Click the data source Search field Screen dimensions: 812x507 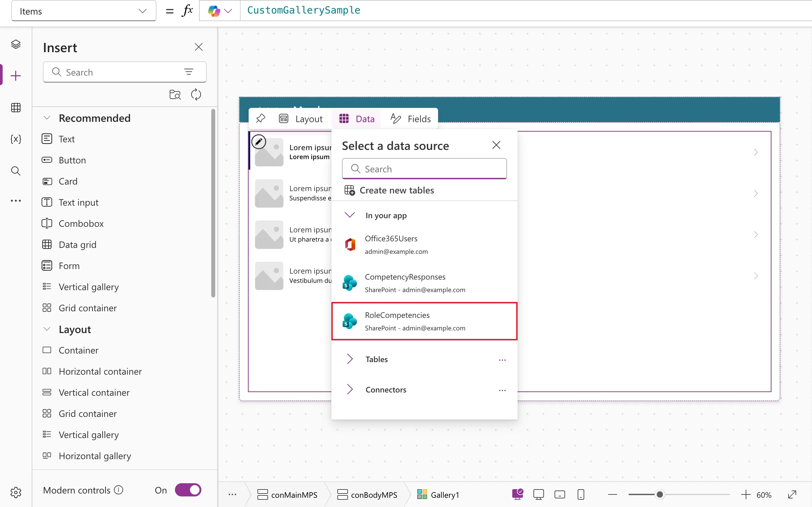[x=424, y=169]
